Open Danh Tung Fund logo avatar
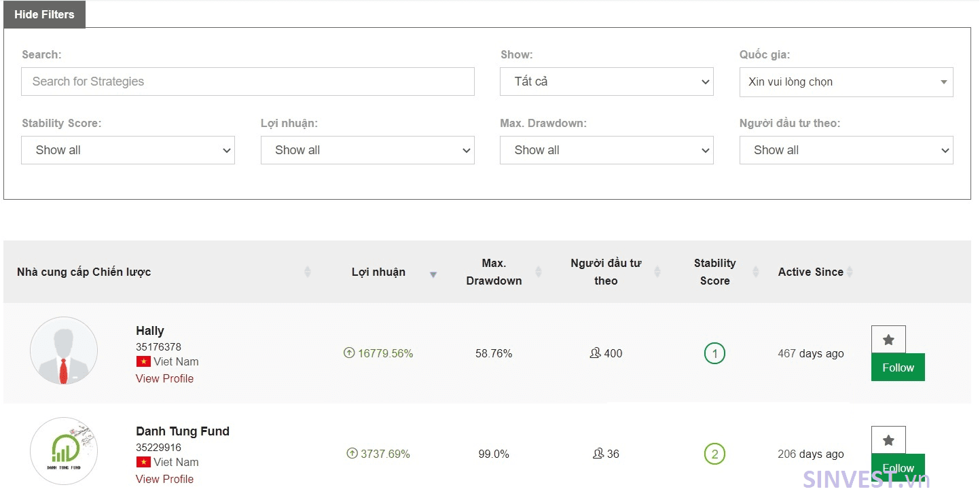The height and width of the screenshot is (502, 980). coord(64,451)
